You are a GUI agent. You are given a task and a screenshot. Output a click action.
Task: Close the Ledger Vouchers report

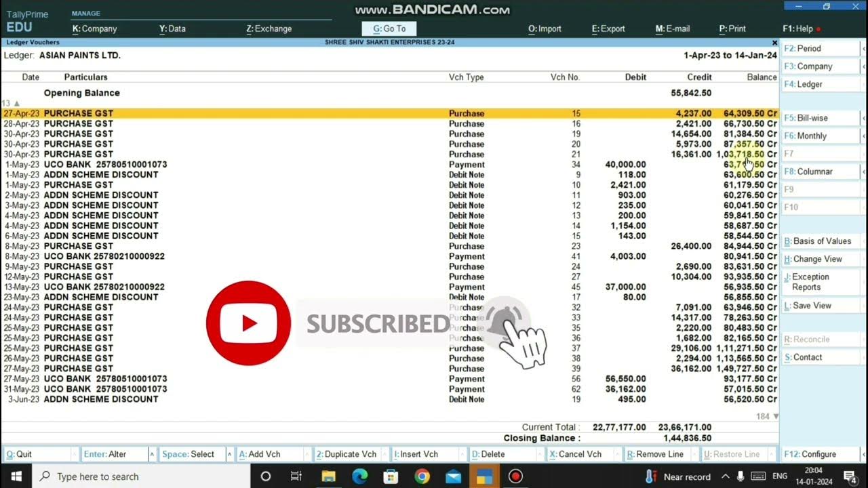774,42
